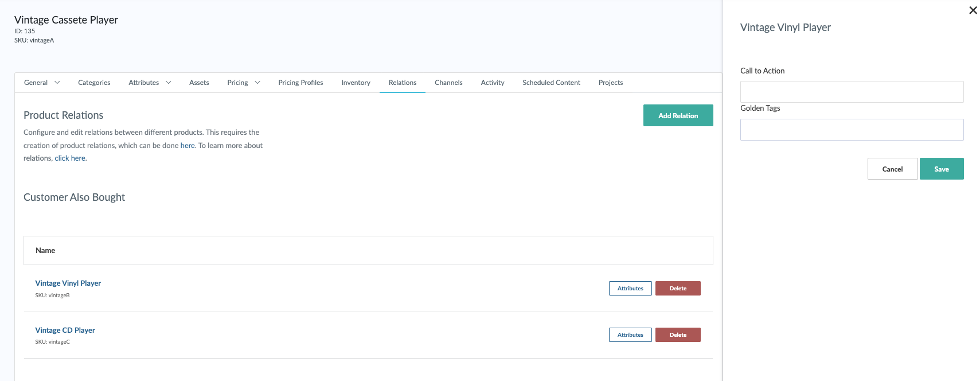Select the Channels tab
Image resolution: width=980 pixels, height=381 pixels.
pyautogui.click(x=448, y=83)
